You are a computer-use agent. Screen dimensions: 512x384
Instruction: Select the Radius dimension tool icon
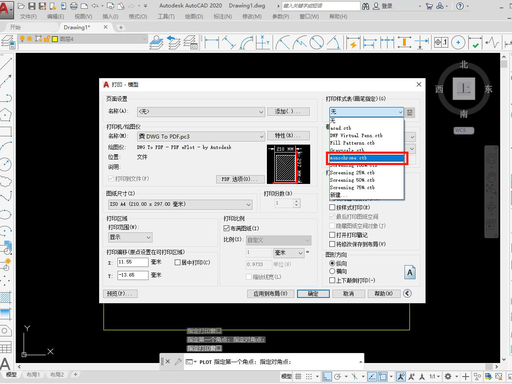[283, 43]
